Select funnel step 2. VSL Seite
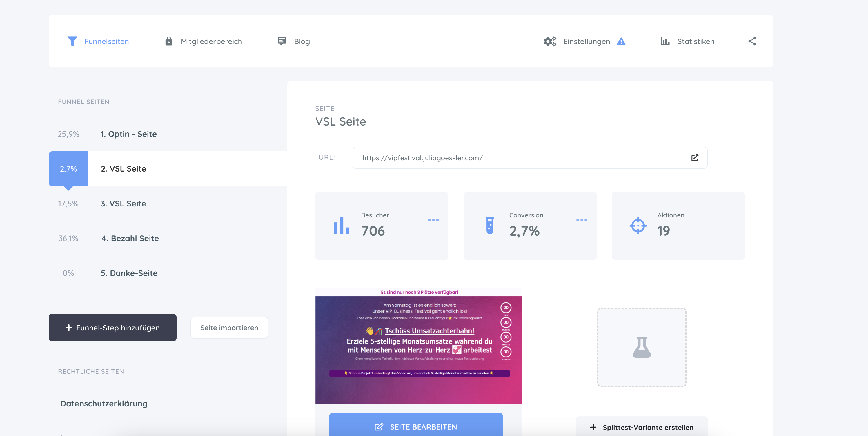Viewport: 868px width, 436px height. pos(168,168)
